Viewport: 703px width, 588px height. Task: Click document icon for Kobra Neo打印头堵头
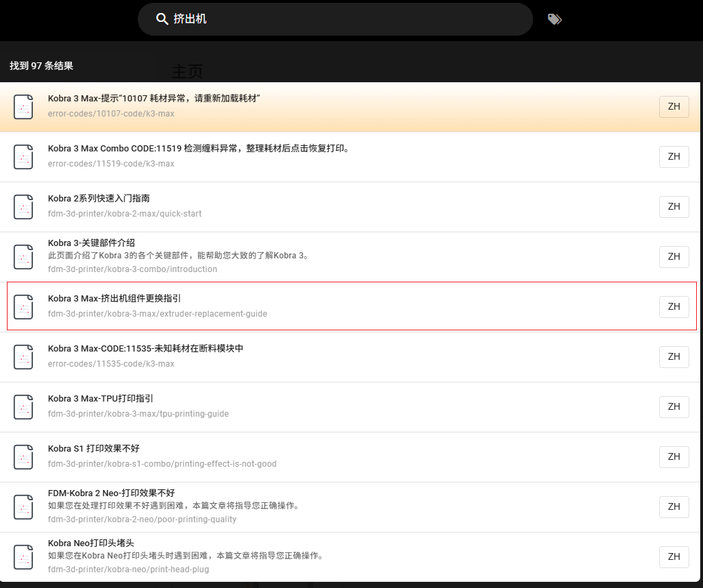tap(23, 557)
